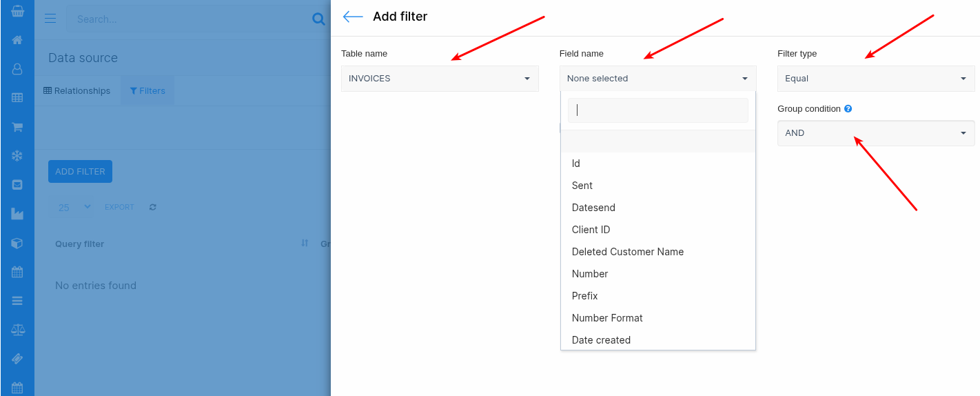Collapse the Field name None selected dropdown
980x396 pixels.
(x=657, y=79)
